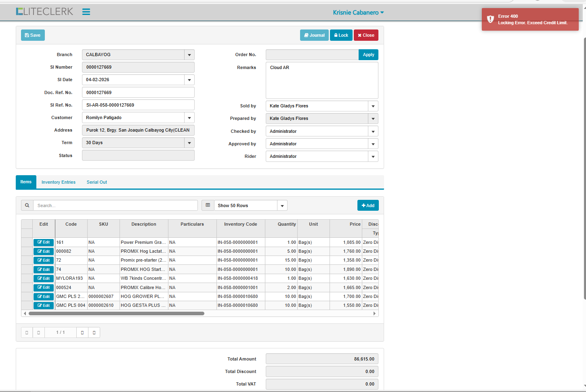Image resolution: width=586 pixels, height=392 pixels.
Task: Click the table rows grid icon
Action: point(208,205)
